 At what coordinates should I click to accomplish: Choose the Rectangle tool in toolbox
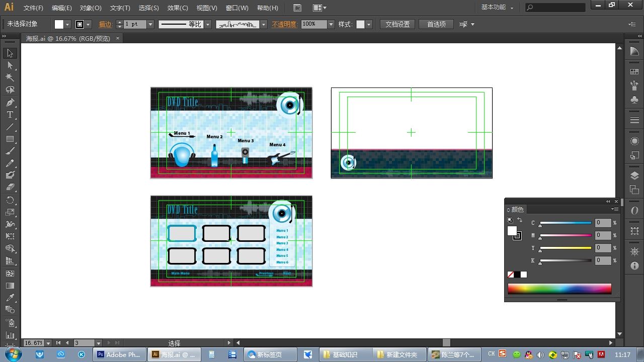(x=10, y=139)
